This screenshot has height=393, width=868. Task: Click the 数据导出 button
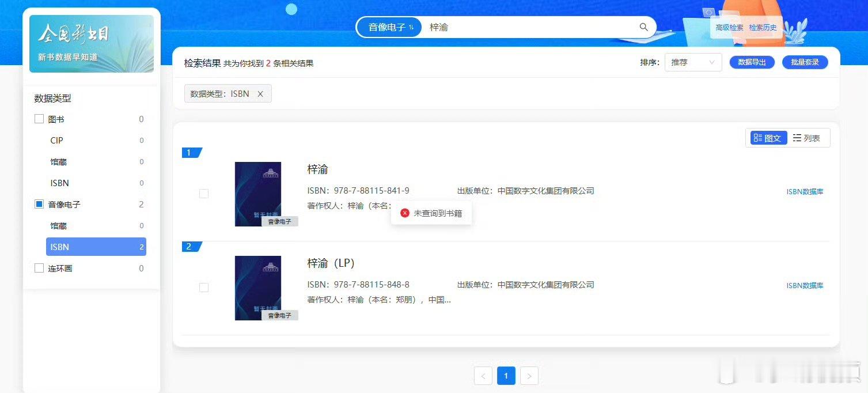[752, 62]
